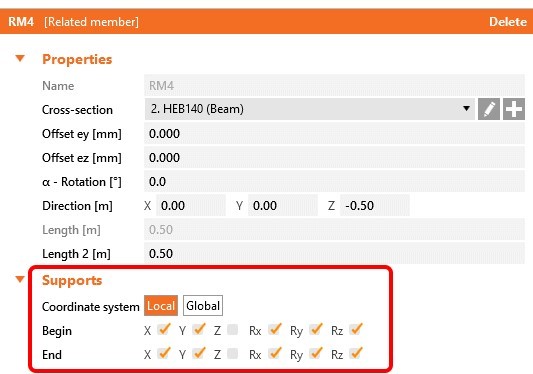The height and width of the screenshot is (374, 533).
Task: Collapse the Properties section
Action: click(x=20, y=58)
